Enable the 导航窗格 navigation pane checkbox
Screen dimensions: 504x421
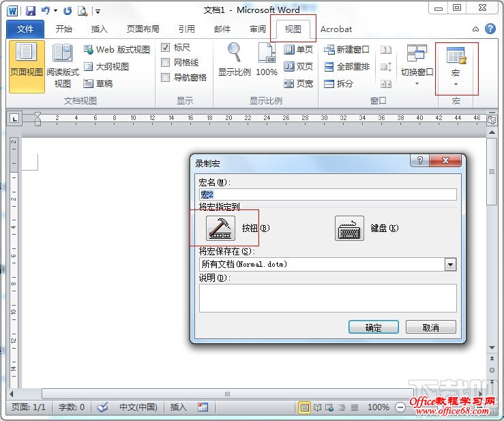click(x=165, y=78)
